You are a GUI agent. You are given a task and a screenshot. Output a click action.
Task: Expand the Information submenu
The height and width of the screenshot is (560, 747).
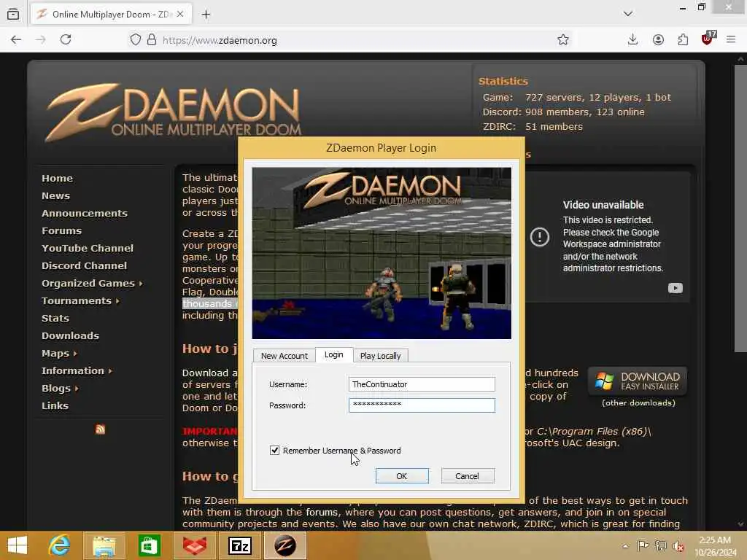click(77, 371)
